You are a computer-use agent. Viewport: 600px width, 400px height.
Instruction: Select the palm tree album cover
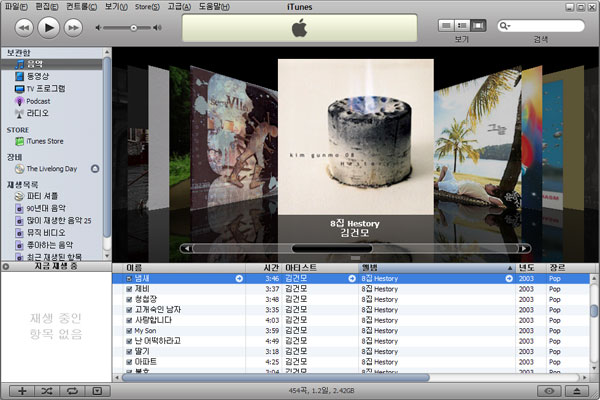(478, 140)
